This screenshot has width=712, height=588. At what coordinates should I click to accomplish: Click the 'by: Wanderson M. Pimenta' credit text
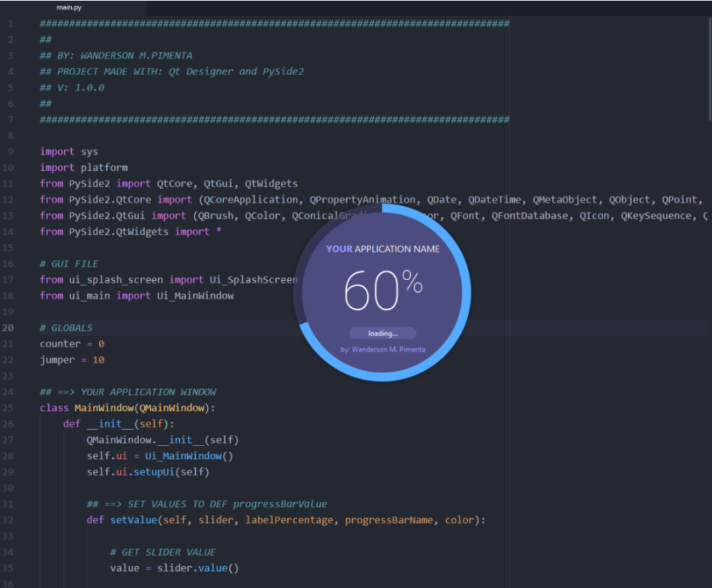(x=382, y=349)
